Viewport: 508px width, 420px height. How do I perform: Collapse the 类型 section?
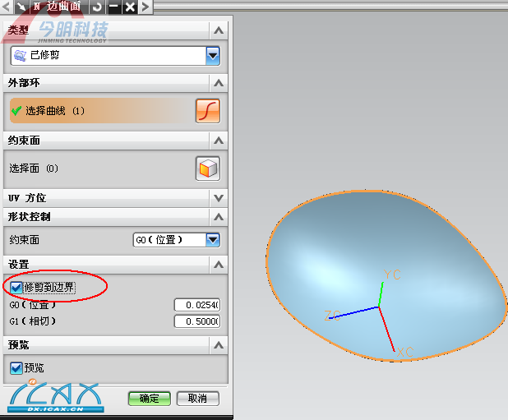click(219, 30)
